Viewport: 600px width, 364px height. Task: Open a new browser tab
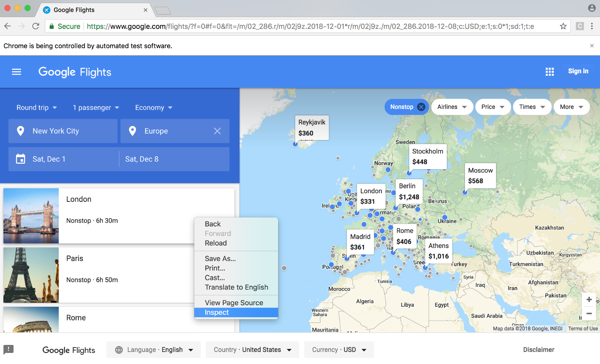click(x=162, y=11)
